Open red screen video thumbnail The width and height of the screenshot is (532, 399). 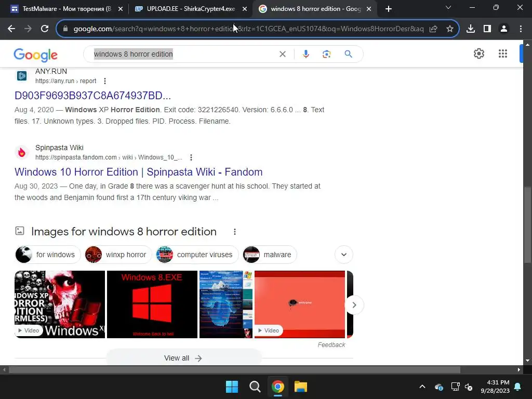pos(300,304)
